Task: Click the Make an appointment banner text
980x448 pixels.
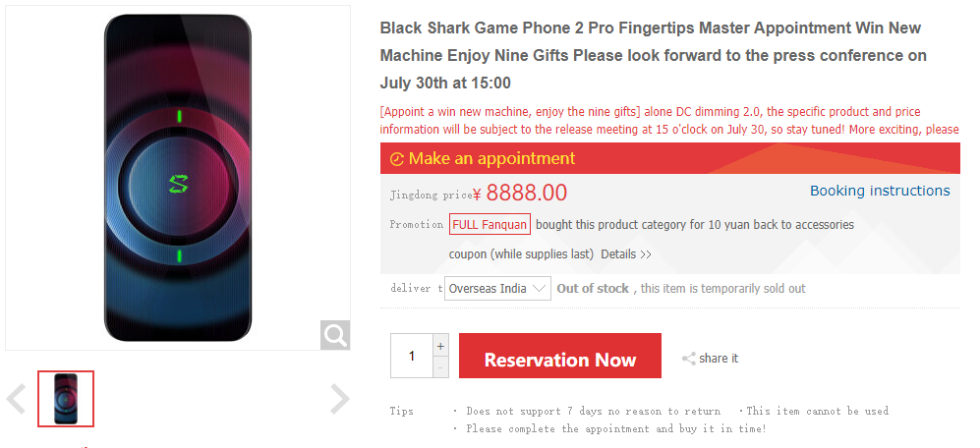Action: click(x=491, y=158)
